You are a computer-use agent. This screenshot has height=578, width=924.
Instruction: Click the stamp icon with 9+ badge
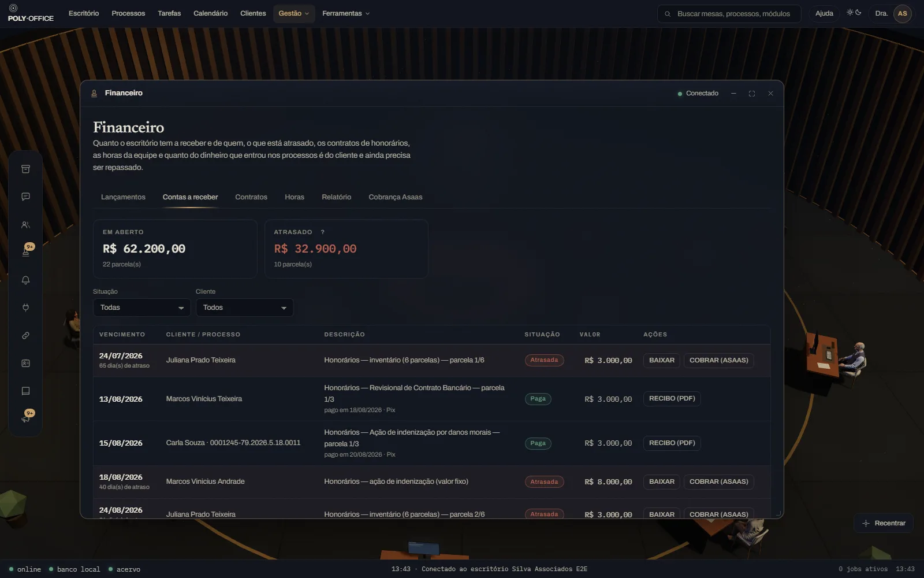pos(25,251)
